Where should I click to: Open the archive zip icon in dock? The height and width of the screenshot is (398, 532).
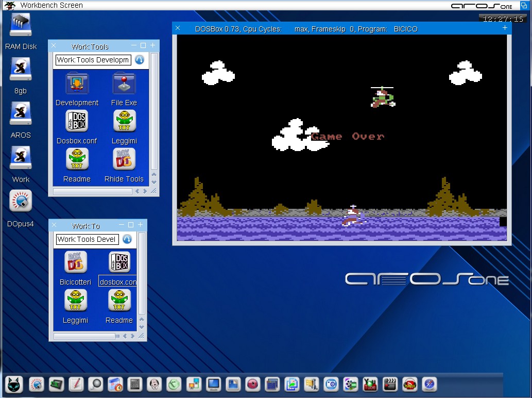[311, 385]
